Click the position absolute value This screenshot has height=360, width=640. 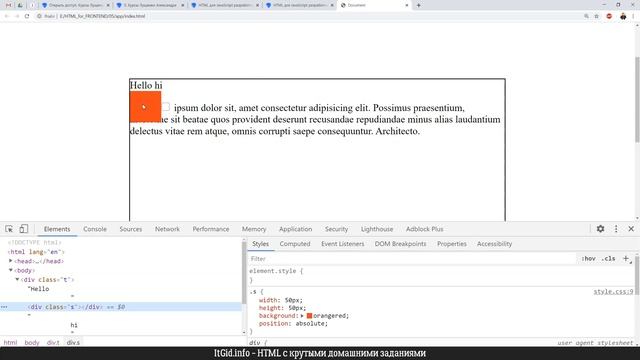click(x=311, y=323)
